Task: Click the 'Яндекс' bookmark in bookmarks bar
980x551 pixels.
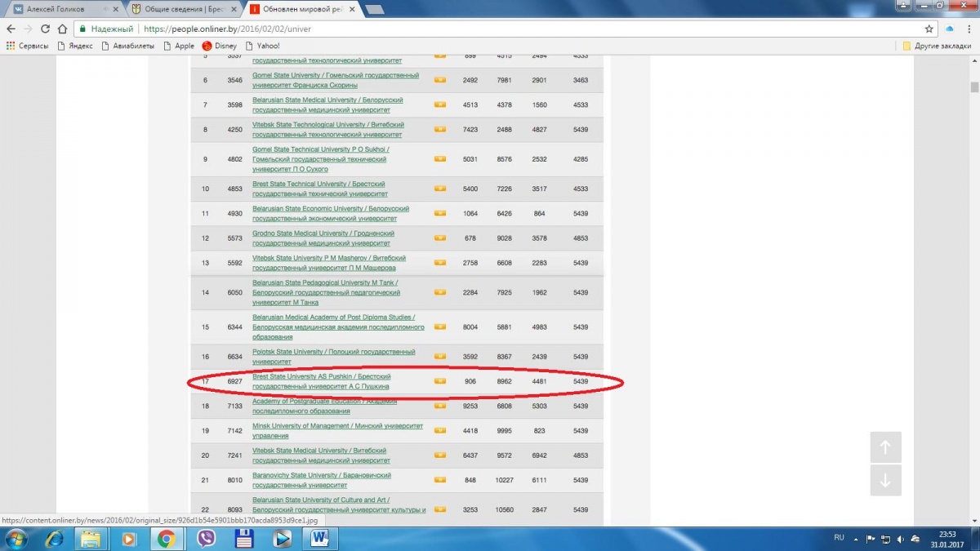Action: pos(74,46)
